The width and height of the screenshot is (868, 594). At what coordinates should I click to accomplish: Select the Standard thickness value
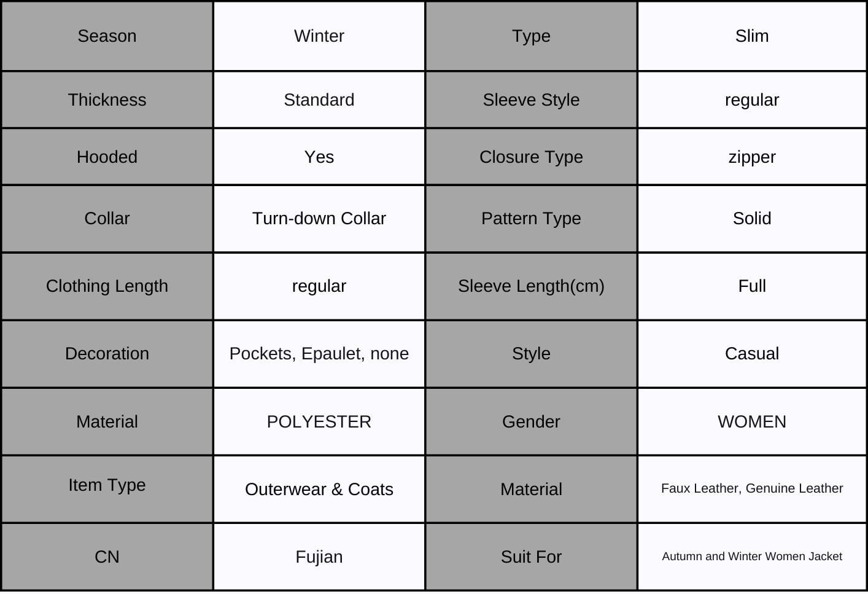pos(319,100)
